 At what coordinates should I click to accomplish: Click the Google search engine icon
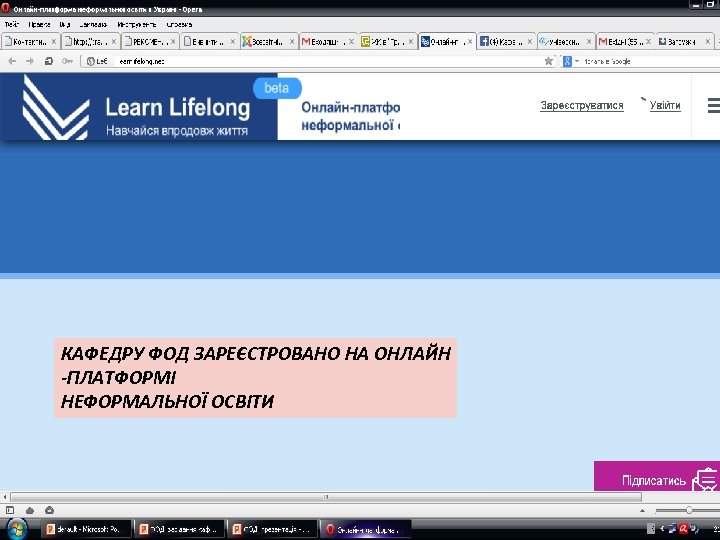(x=568, y=61)
